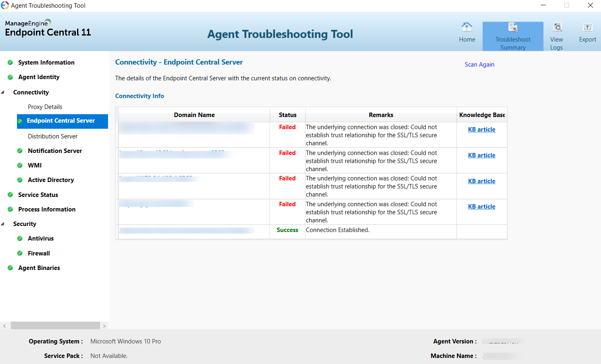The image size is (601, 364).
Task: Click the View Logs magnifier icon
Action: (x=557, y=27)
